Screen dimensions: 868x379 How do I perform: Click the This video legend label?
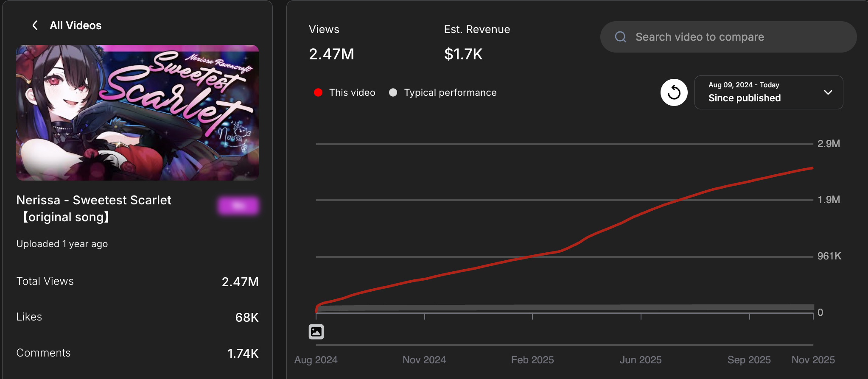point(352,92)
